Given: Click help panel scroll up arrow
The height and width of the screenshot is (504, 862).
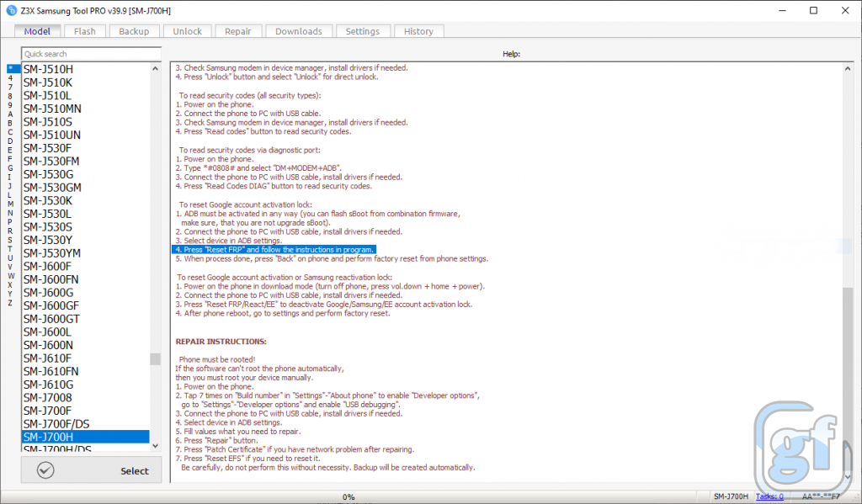Looking at the screenshot, I should click(848, 69).
